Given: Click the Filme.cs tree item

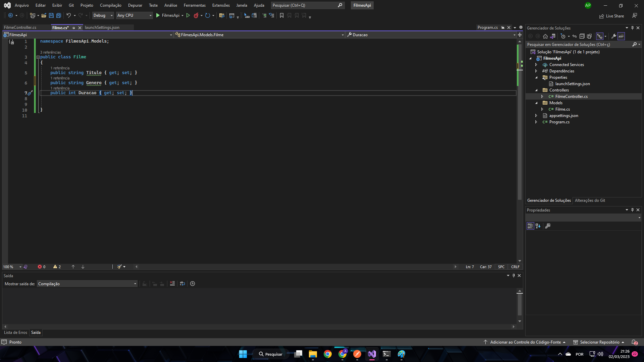Looking at the screenshot, I should click(562, 109).
